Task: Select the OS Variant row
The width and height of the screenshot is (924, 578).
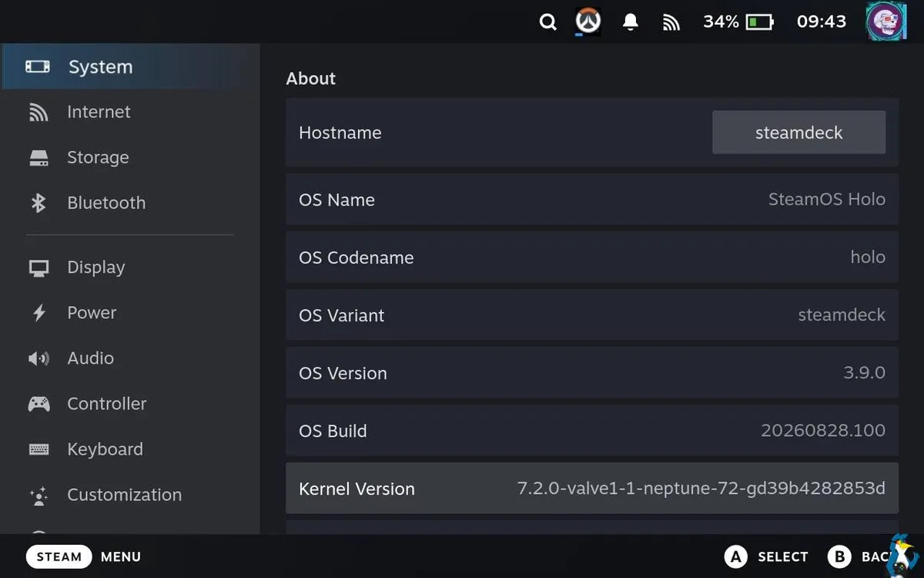Action: 592,315
